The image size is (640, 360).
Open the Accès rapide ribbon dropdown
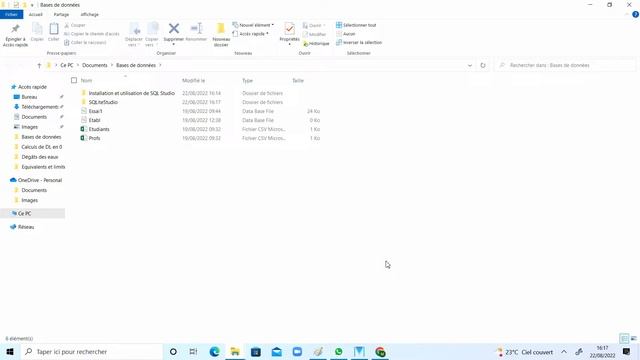251,34
